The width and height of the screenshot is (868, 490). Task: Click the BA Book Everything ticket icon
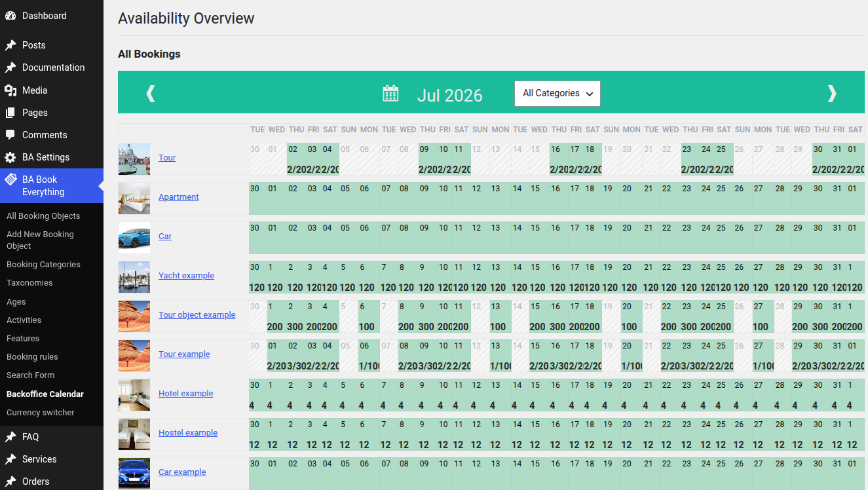[10, 179]
